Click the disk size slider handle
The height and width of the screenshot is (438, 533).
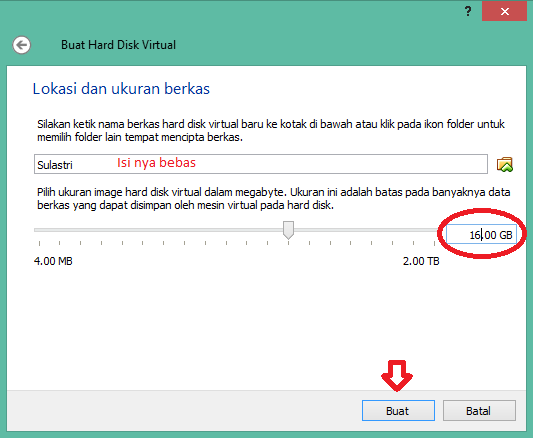pyautogui.click(x=288, y=230)
